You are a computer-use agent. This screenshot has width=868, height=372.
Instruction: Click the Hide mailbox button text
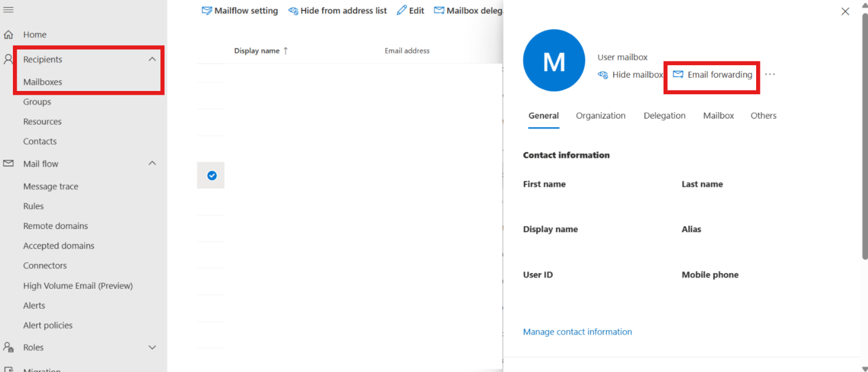click(638, 75)
